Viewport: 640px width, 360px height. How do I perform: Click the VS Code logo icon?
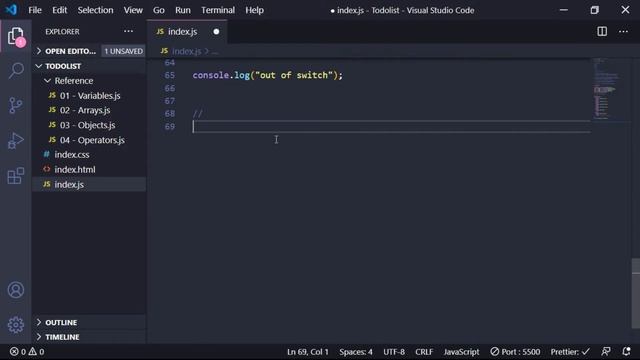[x=11, y=10]
